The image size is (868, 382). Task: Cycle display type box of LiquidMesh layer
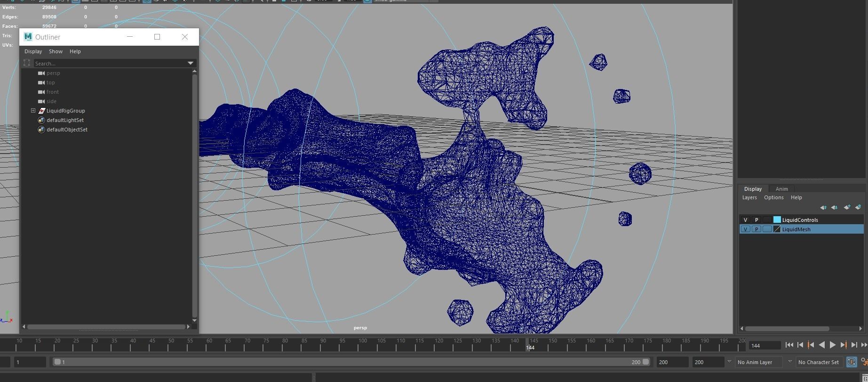(767, 229)
